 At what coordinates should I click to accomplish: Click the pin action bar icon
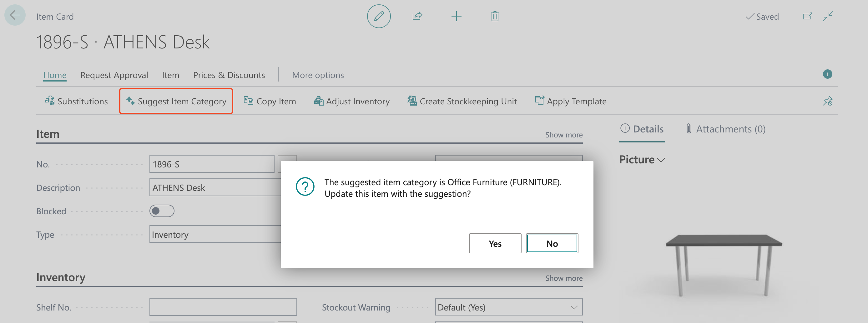[x=828, y=101]
